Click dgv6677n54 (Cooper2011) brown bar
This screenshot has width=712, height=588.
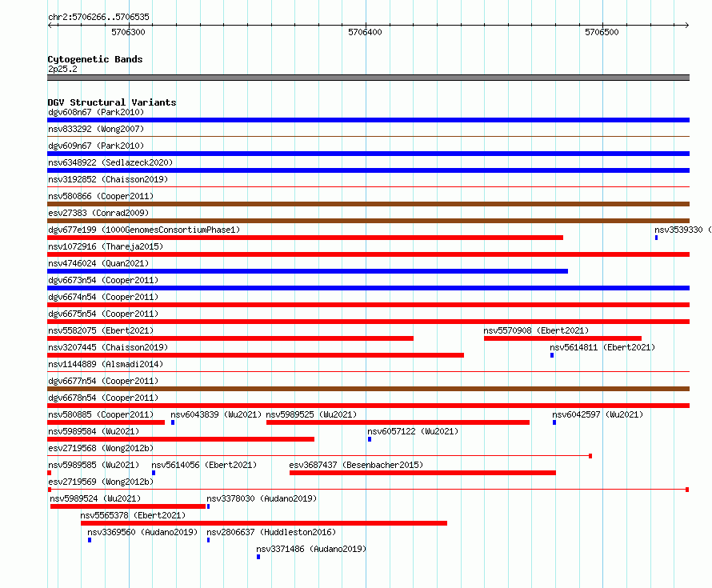click(368, 389)
